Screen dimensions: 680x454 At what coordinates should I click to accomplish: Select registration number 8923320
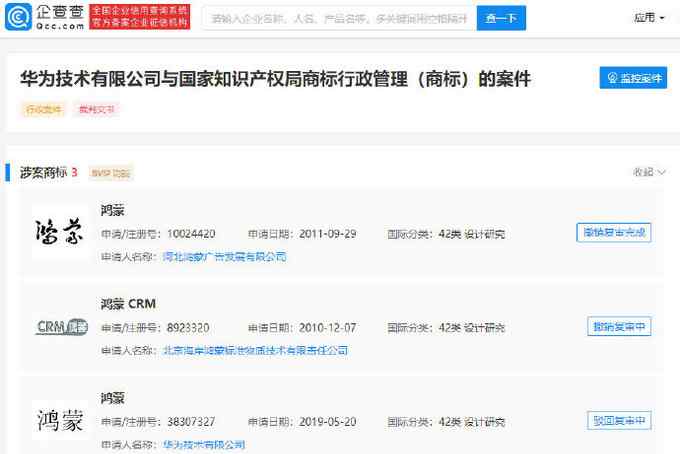188,328
